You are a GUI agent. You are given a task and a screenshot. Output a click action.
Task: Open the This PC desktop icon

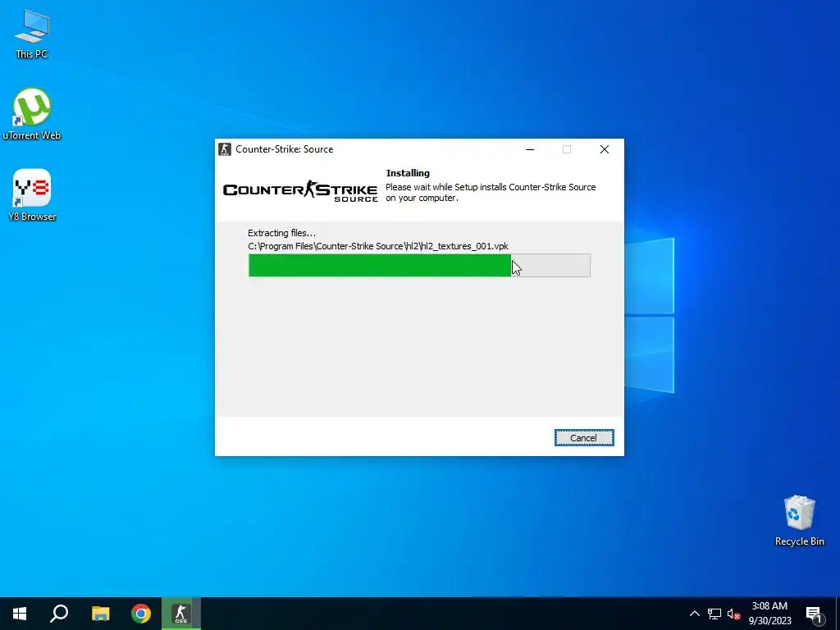click(32, 33)
